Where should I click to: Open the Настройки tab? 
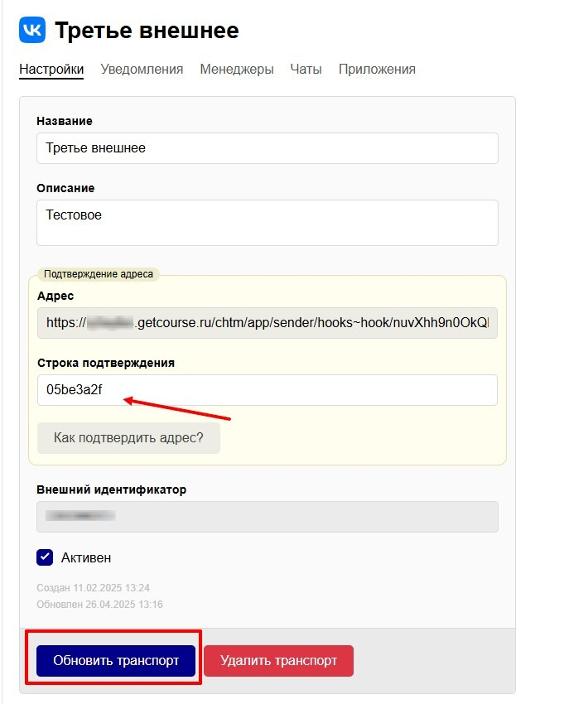[x=51, y=69]
